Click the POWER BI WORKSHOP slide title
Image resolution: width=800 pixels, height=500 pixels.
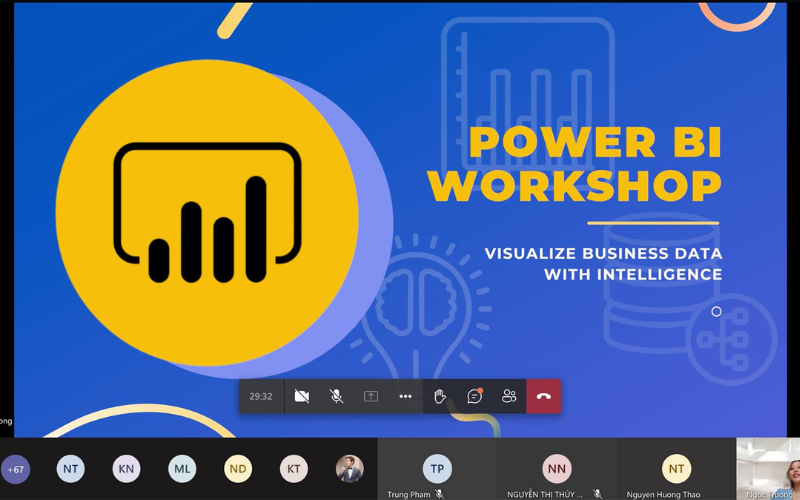click(575, 164)
